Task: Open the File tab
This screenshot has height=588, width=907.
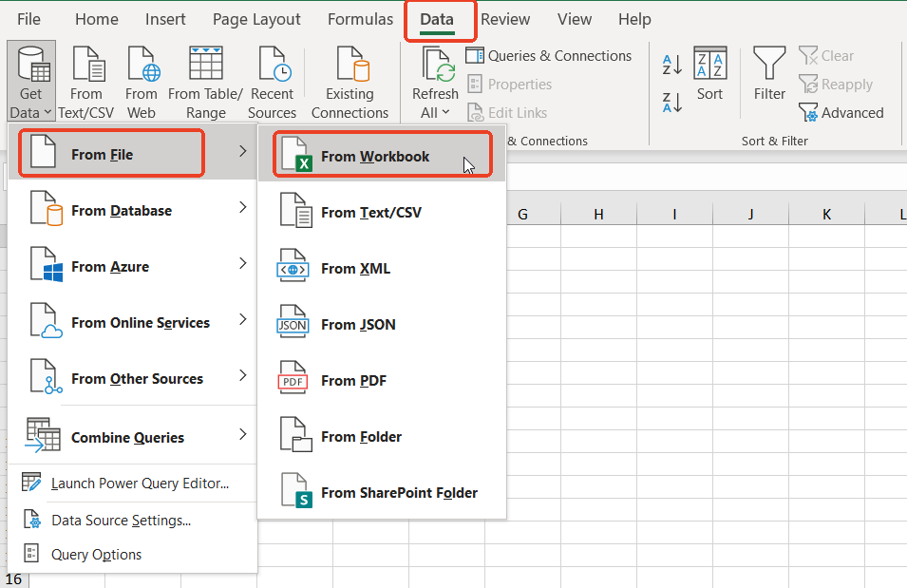Action: point(28,19)
